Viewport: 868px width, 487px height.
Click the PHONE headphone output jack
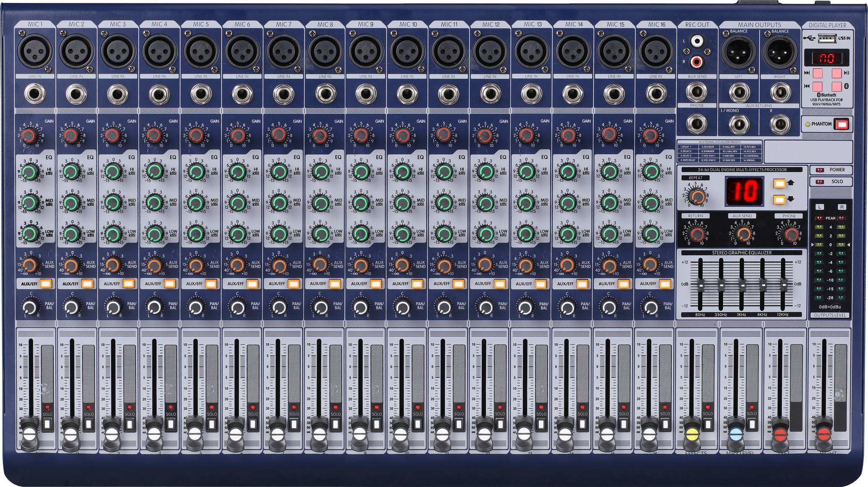[696, 124]
